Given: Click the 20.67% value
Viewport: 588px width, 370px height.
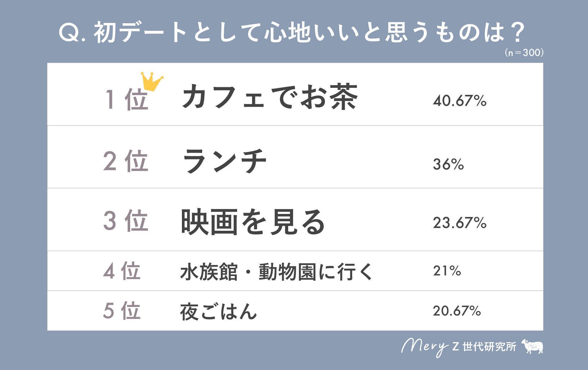Looking at the screenshot, I should pos(457,311).
